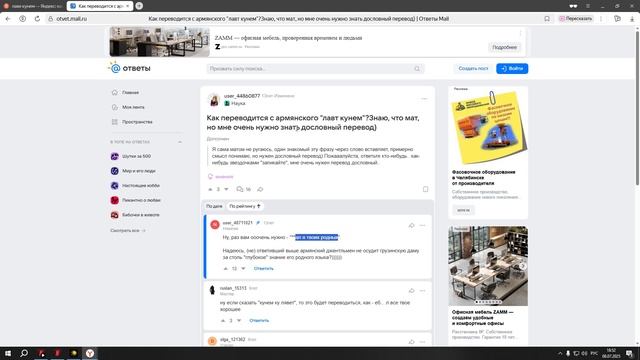Click the blue Войти button

(512, 69)
